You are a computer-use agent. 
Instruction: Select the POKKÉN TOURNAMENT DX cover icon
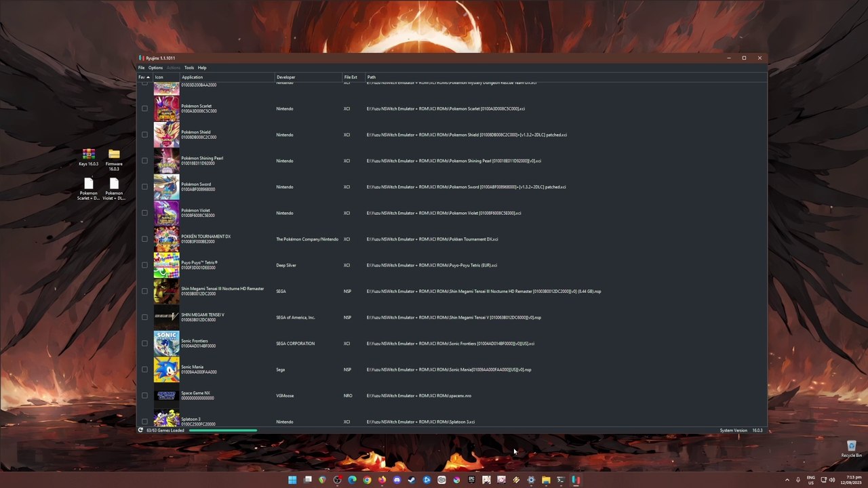point(166,239)
